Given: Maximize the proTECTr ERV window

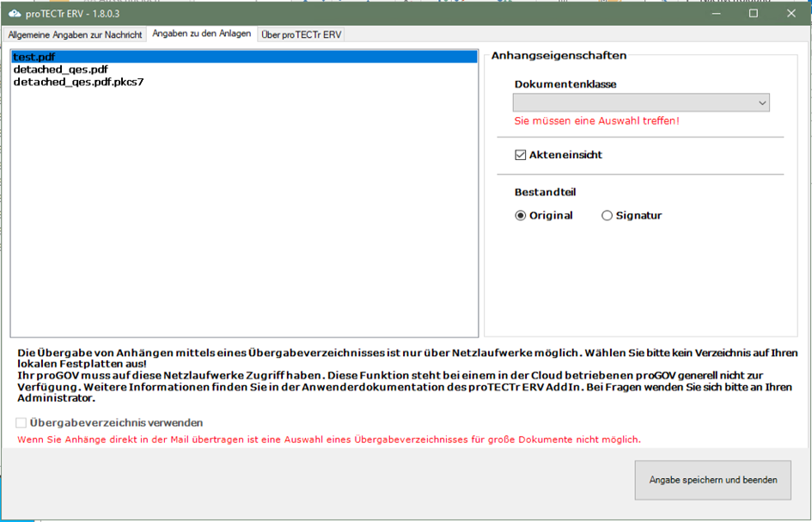Looking at the screenshot, I should [754, 13].
